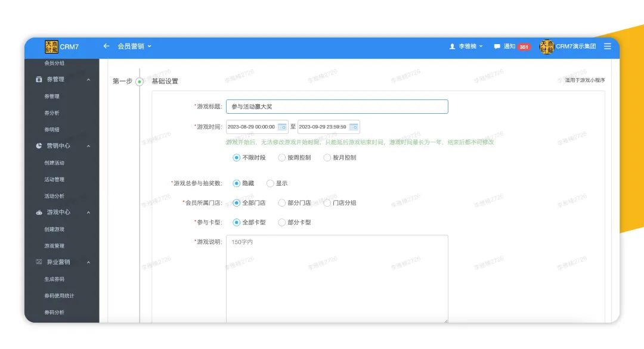
Task: Click the 基础设置 heading text
Action: [165, 81]
